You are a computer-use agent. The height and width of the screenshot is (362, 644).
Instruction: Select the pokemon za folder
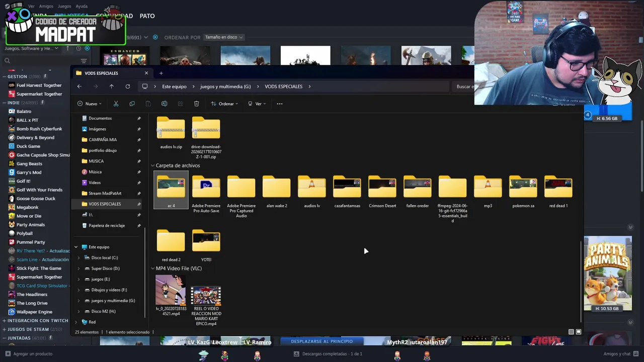click(x=523, y=191)
